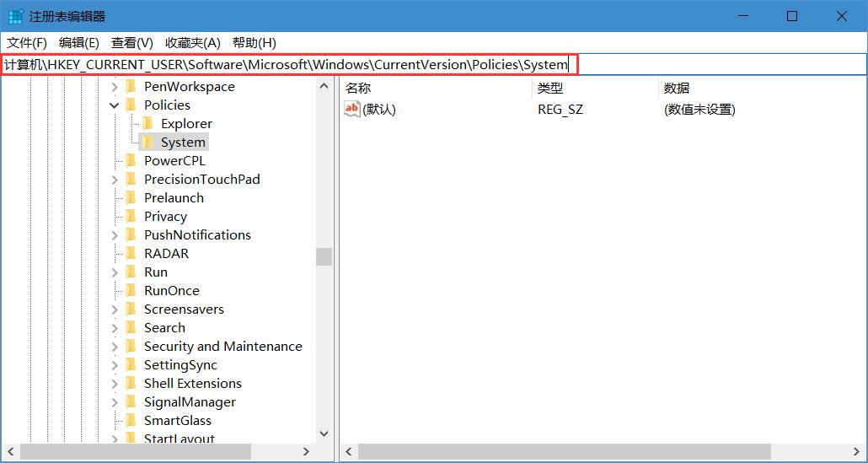Viewport: 868px width, 463px height.
Task: Click the PowerCPL folder icon
Action: [x=131, y=161]
